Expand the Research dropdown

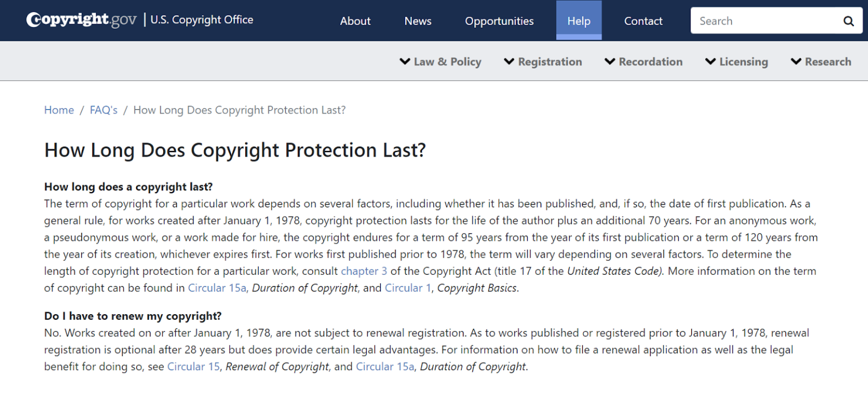[828, 61]
